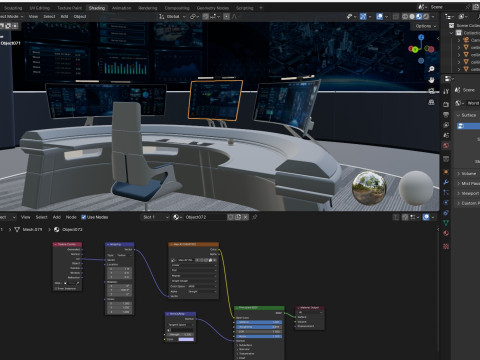
Task: Toggle the node editor pin icon
Action: [255, 217]
